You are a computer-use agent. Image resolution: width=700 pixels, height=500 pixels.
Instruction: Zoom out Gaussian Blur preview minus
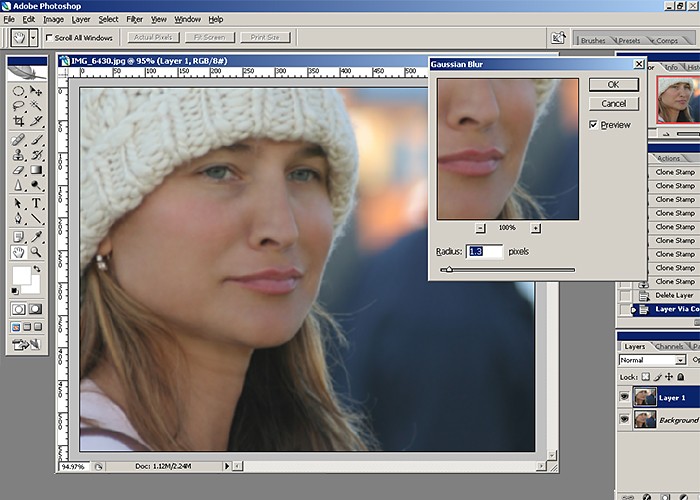point(480,228)
